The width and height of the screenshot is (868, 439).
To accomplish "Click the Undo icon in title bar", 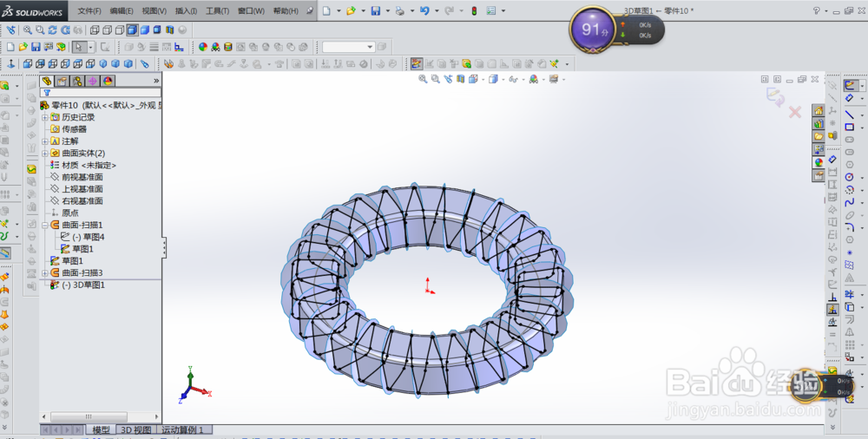I will [x=424, y=10].
